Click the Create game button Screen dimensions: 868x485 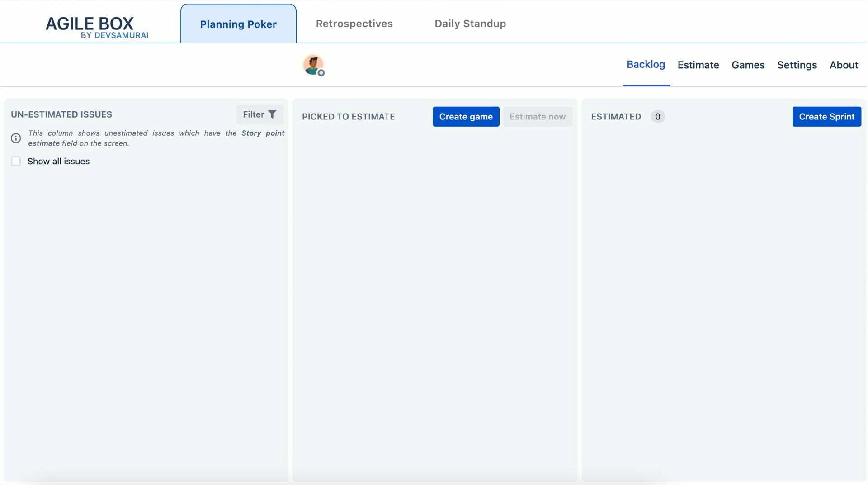pos(466,117)
